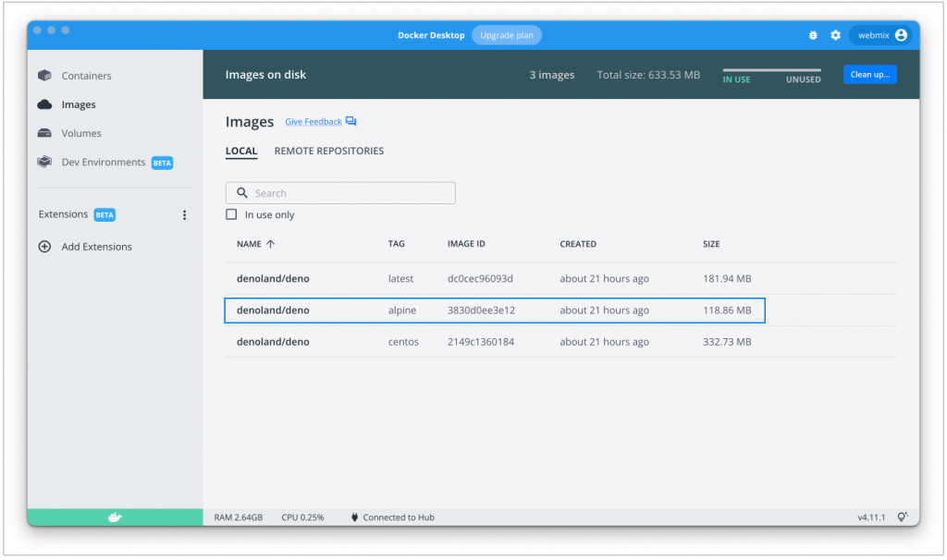Screen dimensions: 947x560
Task: Click the IN USE / UNUSED usage bar
Action: click(772, 70)
